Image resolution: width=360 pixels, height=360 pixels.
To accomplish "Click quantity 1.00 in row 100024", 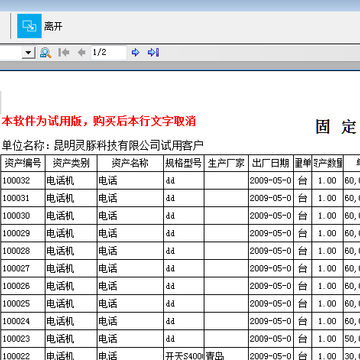I will pyautogui.click(x=327, y=321).
